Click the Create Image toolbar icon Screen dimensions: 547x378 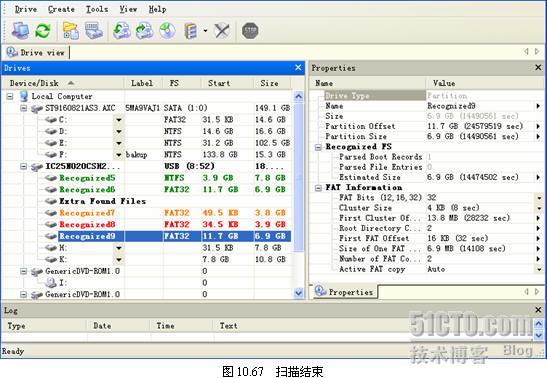(x=122, y=31)
